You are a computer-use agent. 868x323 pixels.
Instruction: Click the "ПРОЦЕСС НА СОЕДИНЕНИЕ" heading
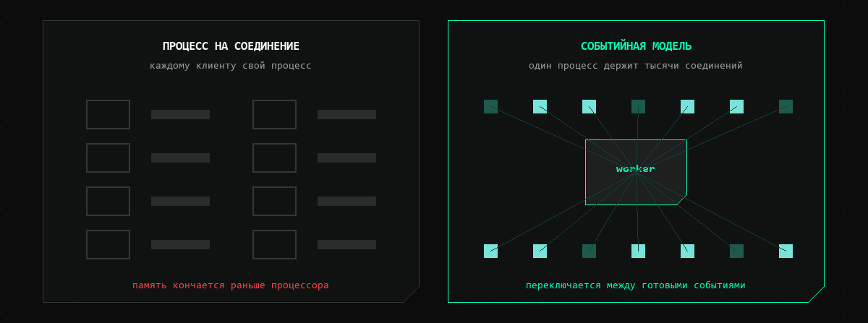coord(231,46)
